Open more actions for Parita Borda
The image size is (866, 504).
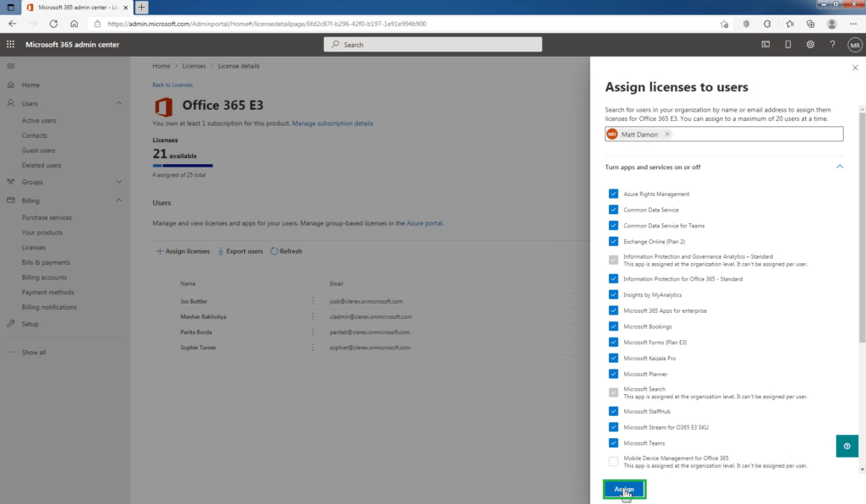(x=313, y=331)
